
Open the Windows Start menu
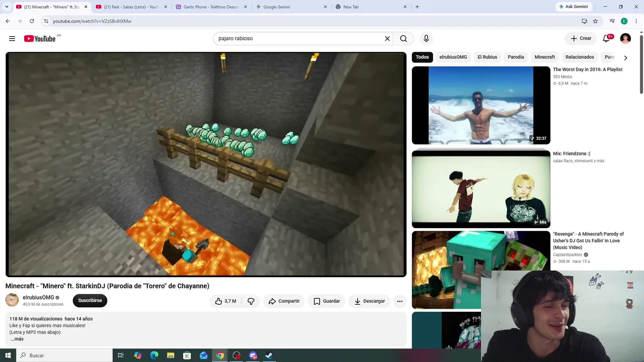[8, 355]
